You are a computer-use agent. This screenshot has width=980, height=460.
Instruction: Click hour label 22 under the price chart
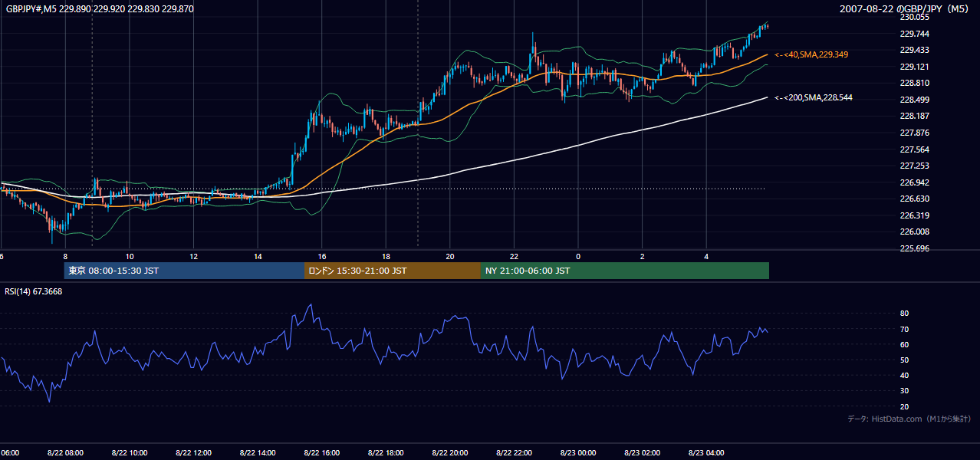click(x=514, y=256)
